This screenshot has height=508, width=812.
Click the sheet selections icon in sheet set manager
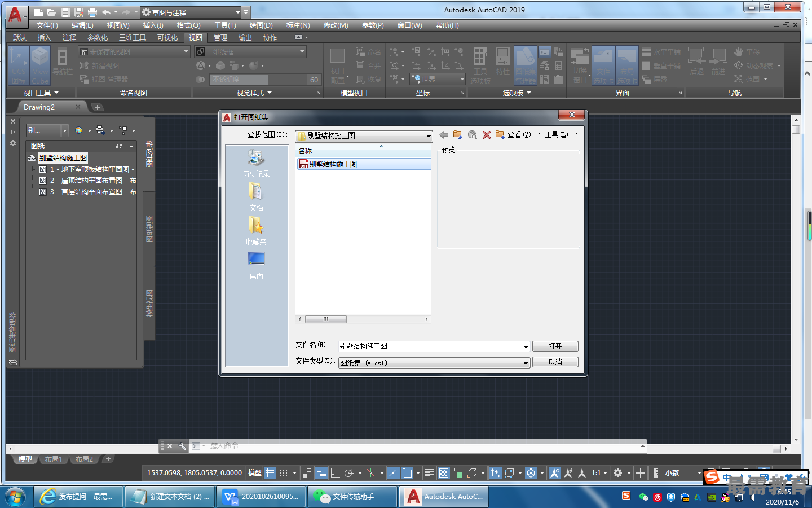(x=122, y=130)
